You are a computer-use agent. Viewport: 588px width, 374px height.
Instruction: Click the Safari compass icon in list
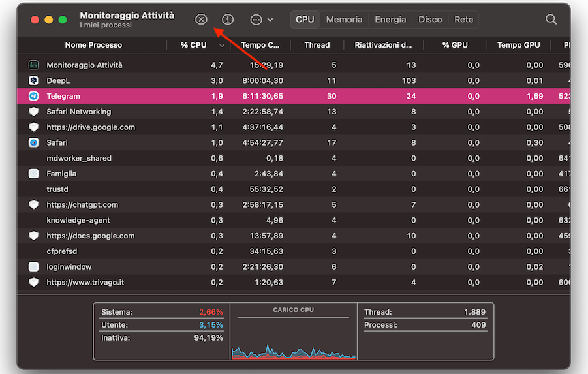pos(33,142)
